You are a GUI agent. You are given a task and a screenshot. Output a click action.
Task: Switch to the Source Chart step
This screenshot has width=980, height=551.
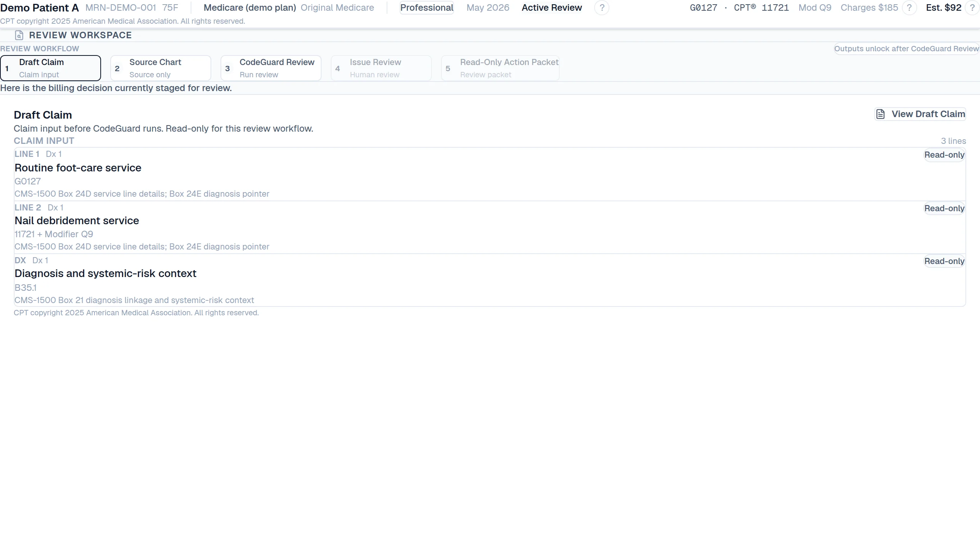click(161, 68)
